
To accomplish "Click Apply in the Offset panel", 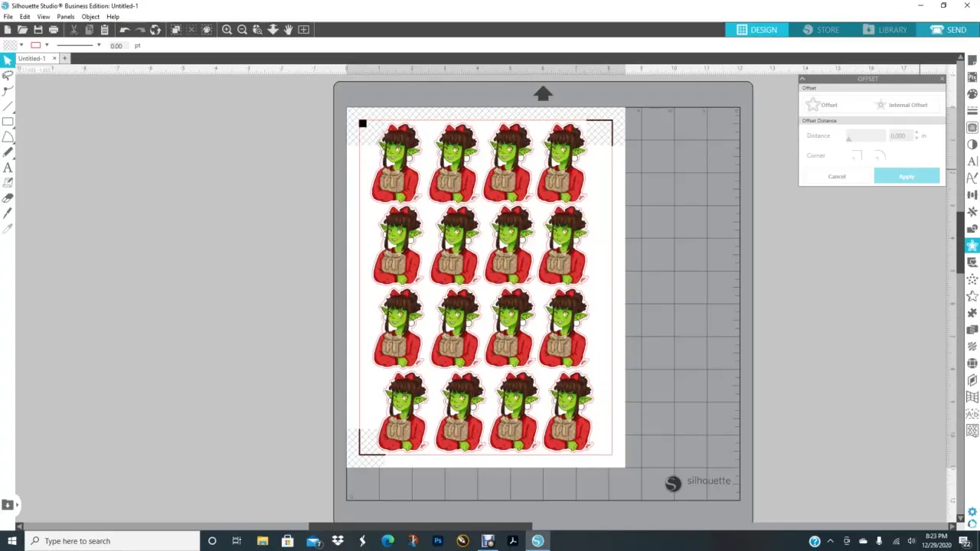I will click(906, 177).
